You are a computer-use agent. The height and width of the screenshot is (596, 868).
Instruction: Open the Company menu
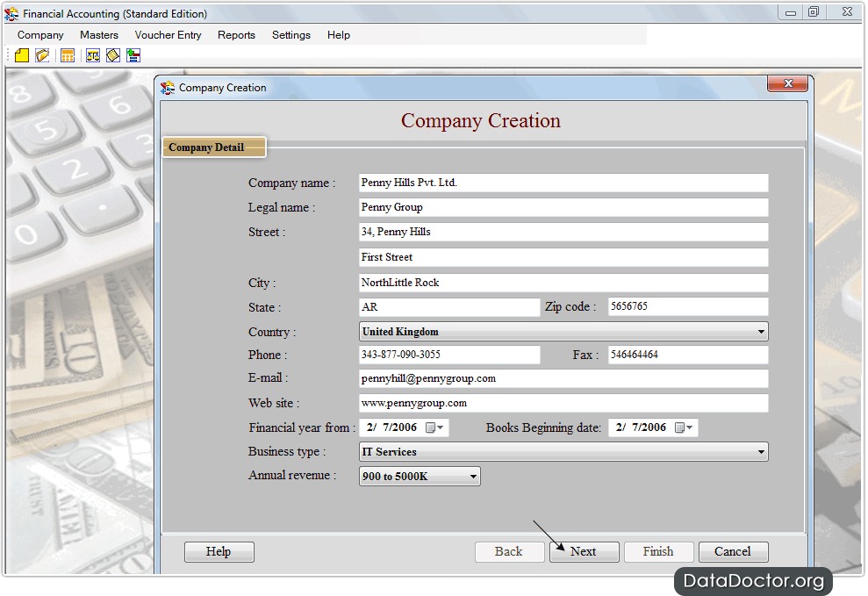40,35
